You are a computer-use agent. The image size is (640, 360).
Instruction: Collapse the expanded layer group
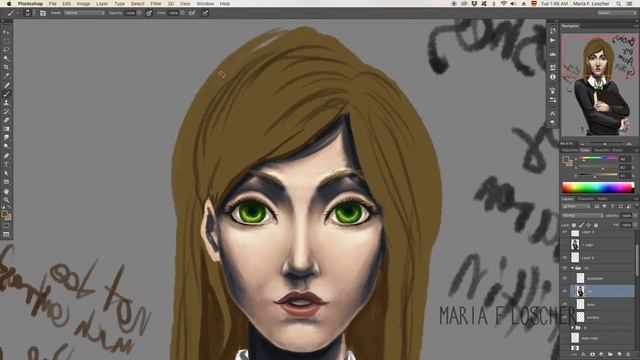click(572, 268)
